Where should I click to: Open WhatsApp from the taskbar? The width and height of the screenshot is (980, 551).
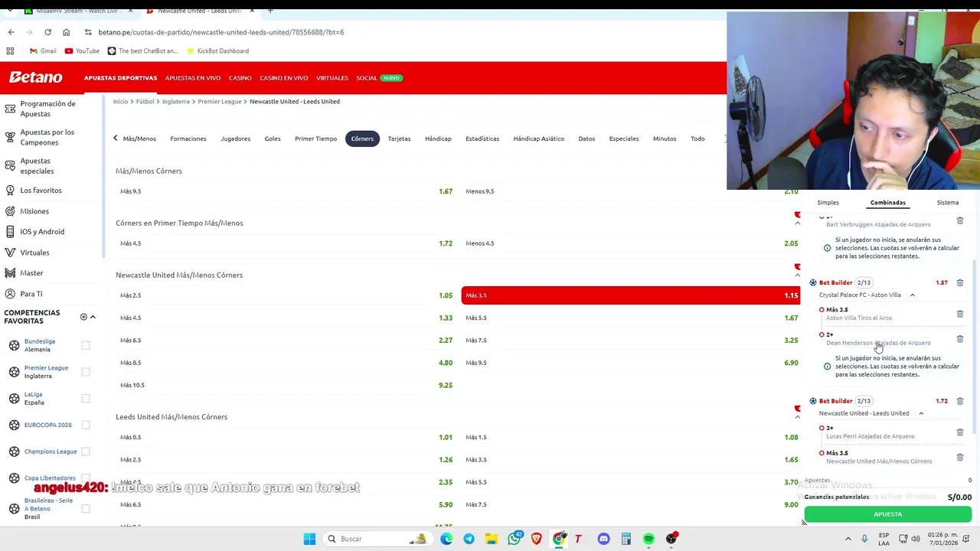(514, 539)
